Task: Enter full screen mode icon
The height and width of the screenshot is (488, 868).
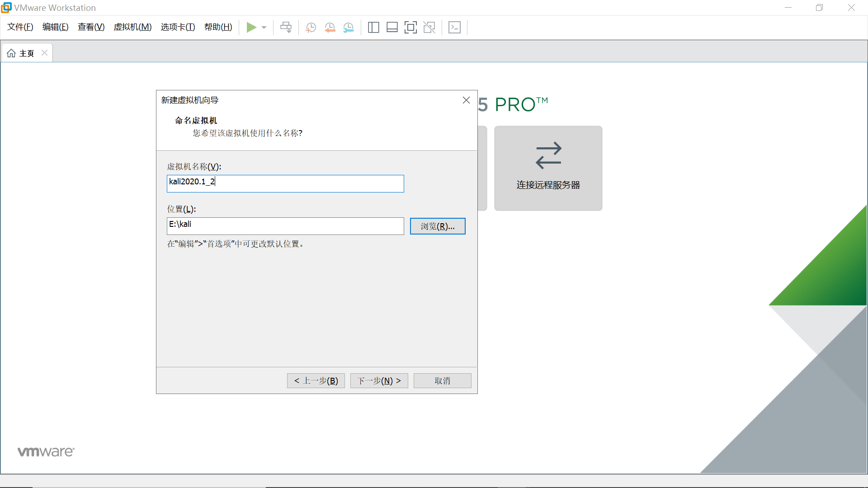Action: 410,28
